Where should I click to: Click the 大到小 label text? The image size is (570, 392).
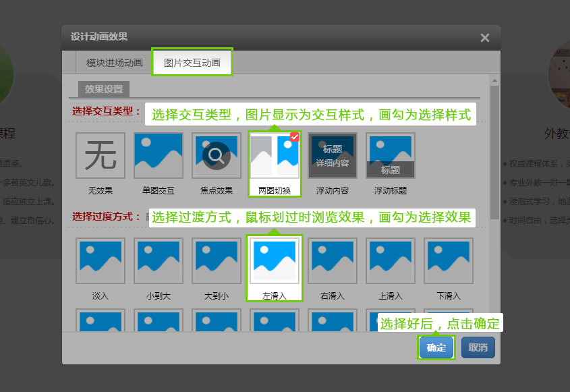217,296
